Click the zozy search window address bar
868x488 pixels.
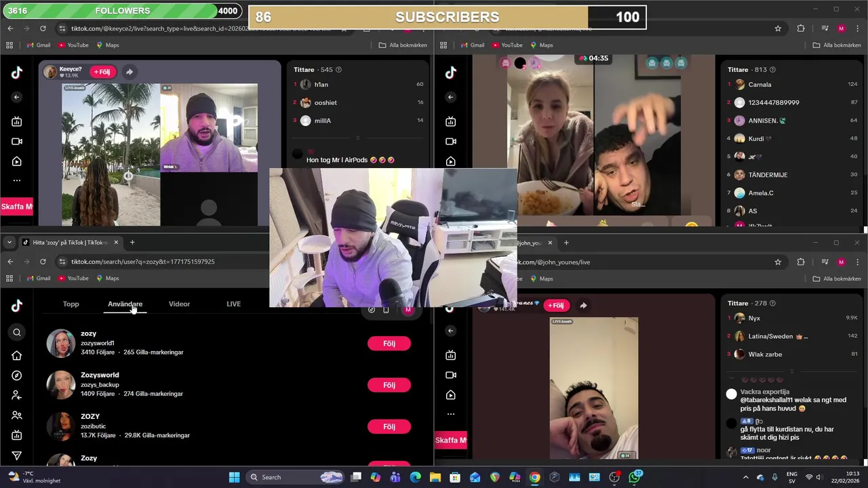click(163, 262)
